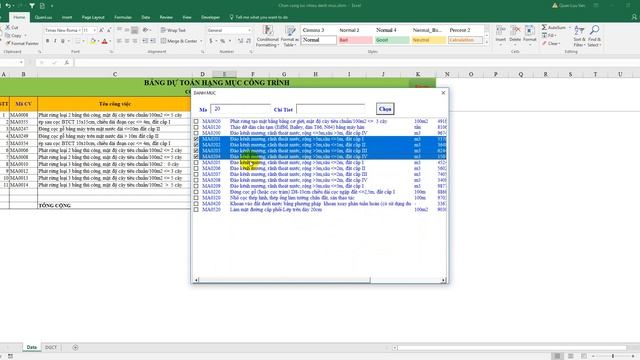Click the Insert Function fx icon

click(67, 62)
